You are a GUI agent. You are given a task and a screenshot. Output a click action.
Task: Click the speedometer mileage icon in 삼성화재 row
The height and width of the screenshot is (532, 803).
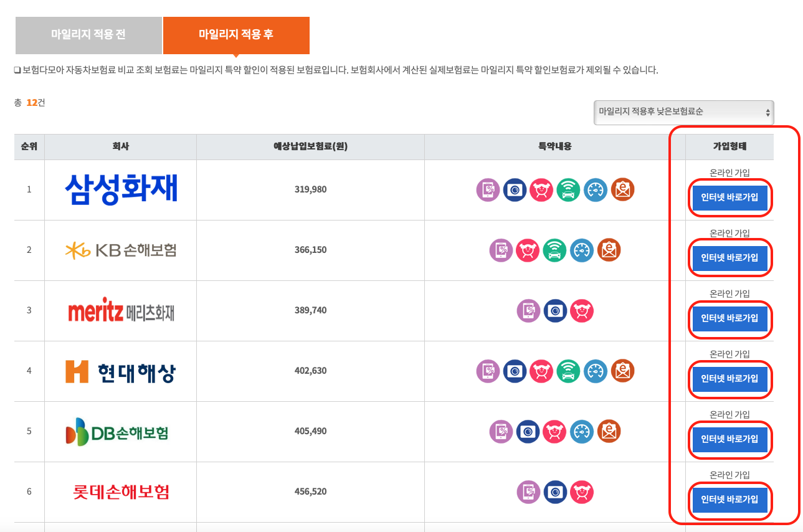[x=596, y=190]
